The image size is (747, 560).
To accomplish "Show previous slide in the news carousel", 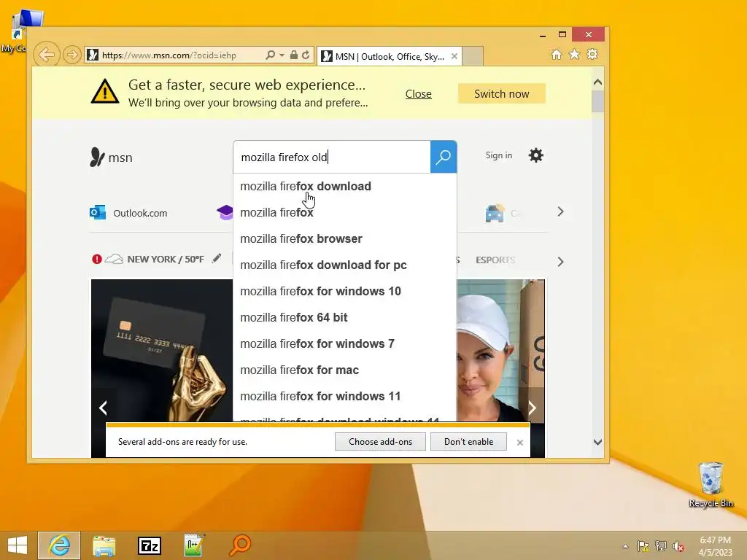I will coord(103,408).
